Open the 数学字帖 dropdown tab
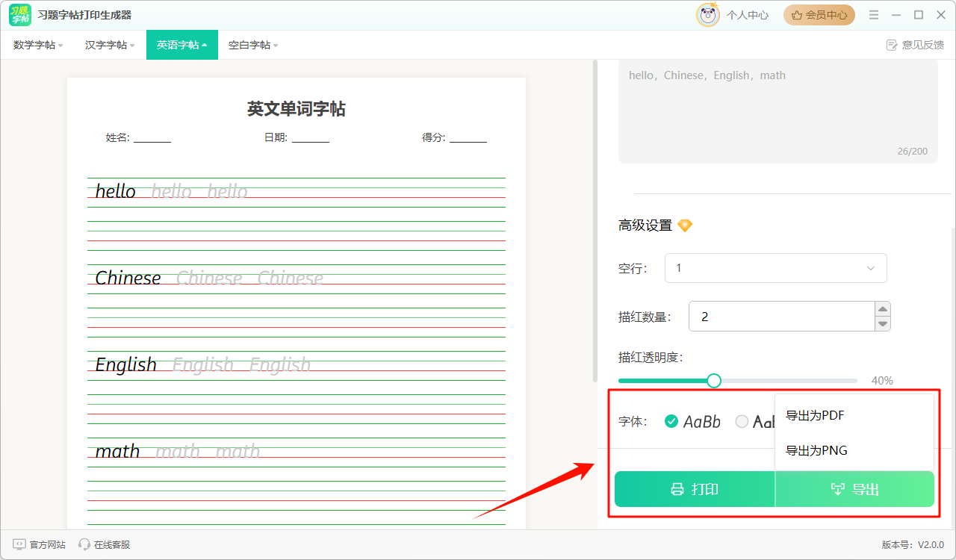 [x=38, y=45]
